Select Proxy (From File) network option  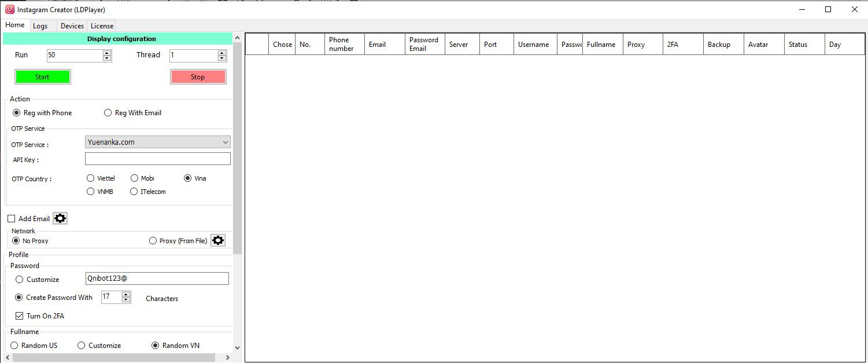pos(178,241)
